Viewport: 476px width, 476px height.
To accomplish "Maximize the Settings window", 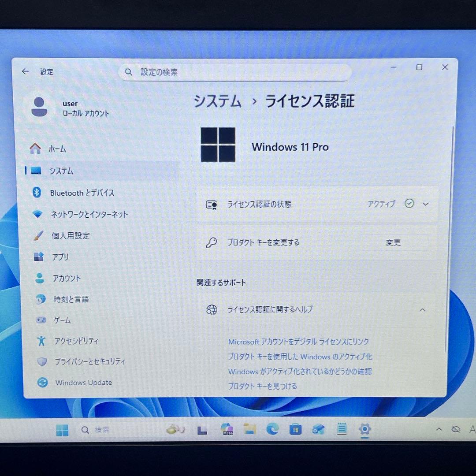I will 419,67.
